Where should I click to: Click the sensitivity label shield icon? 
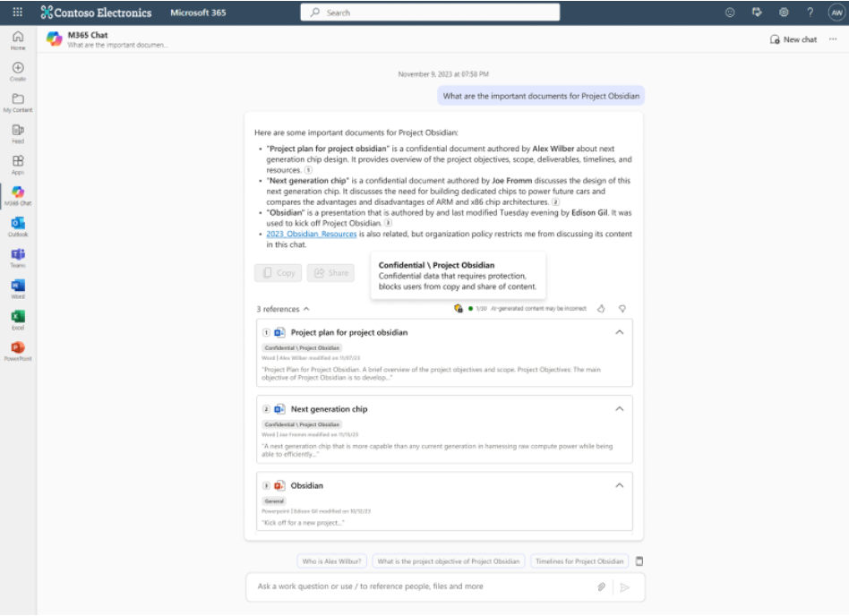point(458,309)
